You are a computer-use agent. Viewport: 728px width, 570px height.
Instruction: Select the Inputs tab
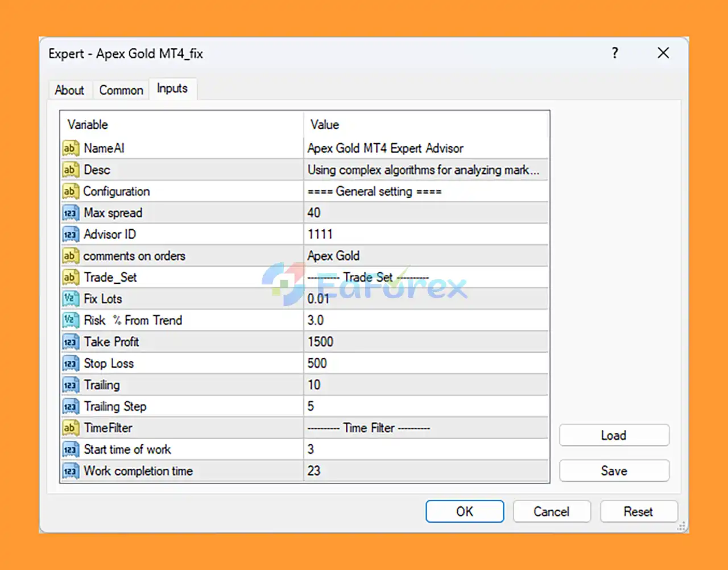[x=172, y=89]
